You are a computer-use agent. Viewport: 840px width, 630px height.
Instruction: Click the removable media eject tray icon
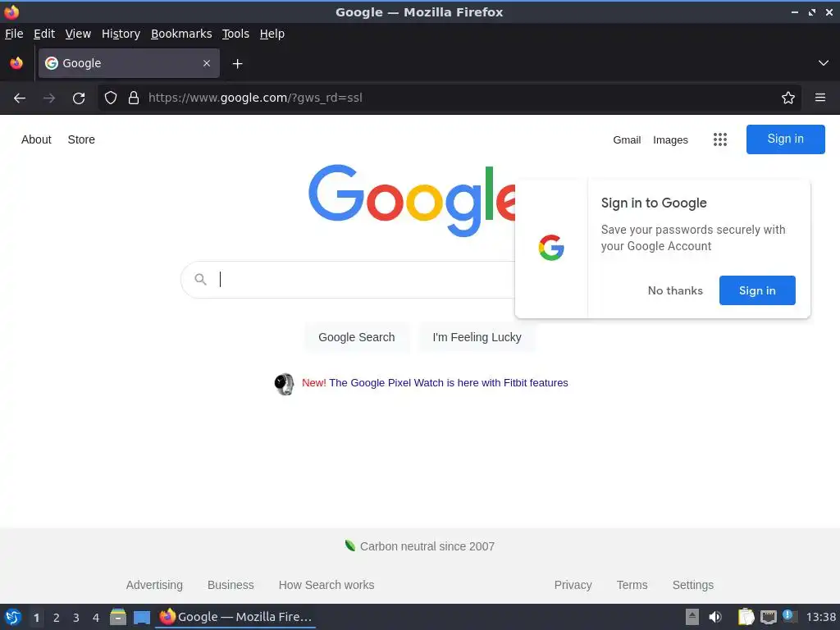692,617
